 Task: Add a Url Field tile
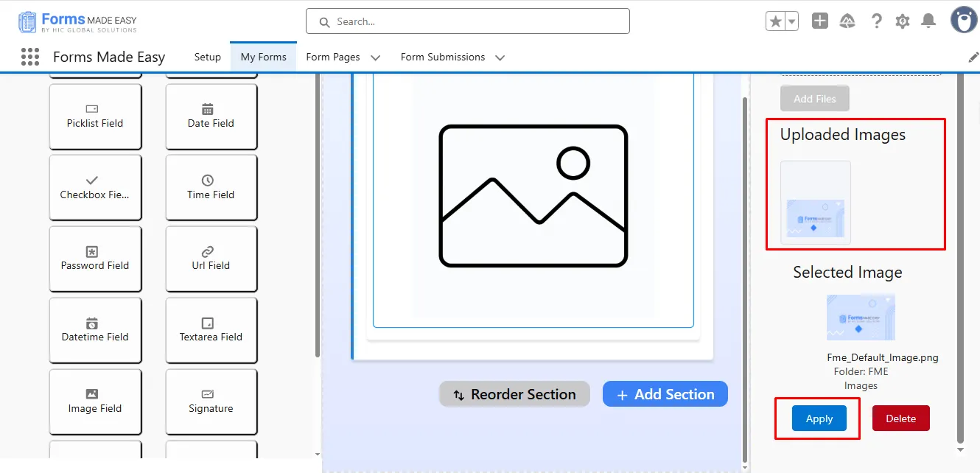coord(211,258)
